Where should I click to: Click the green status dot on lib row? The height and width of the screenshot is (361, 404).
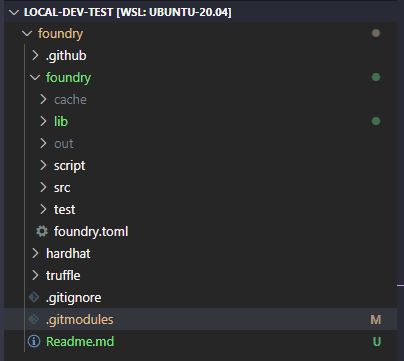coord(376,121)
